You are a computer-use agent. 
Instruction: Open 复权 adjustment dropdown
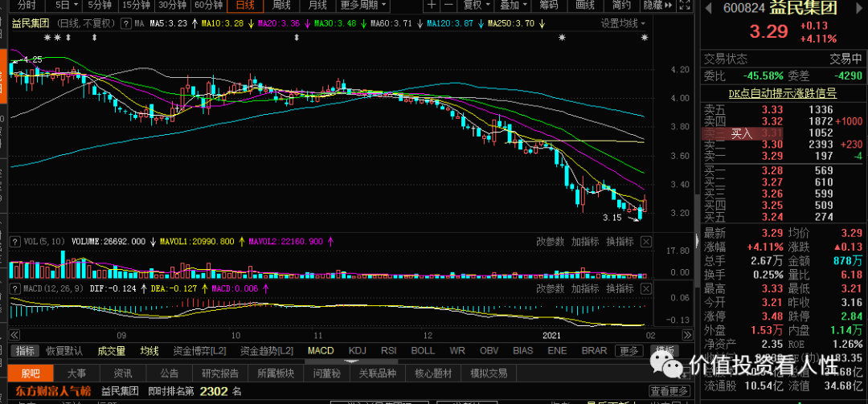tap(476, 6)
